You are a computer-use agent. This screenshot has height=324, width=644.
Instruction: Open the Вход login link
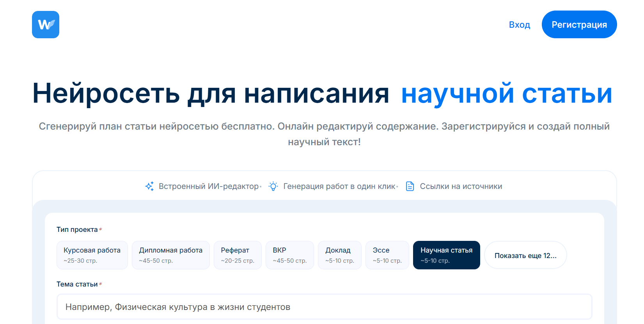519,25
